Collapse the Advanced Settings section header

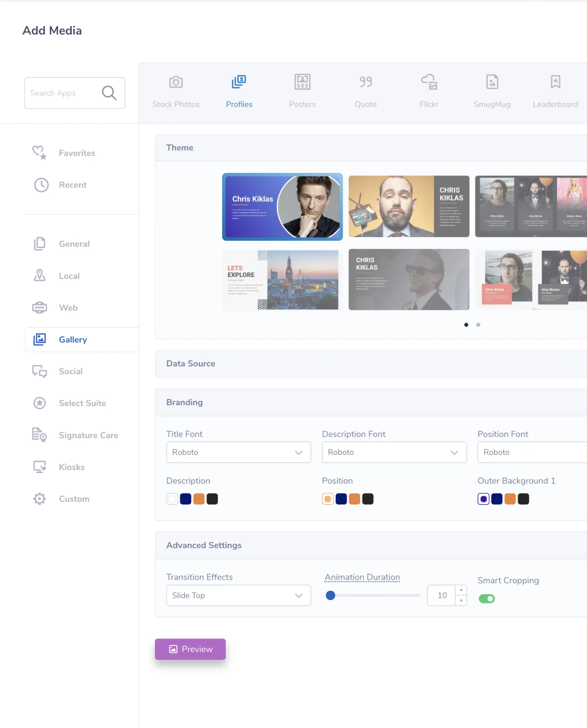point(371,545)
